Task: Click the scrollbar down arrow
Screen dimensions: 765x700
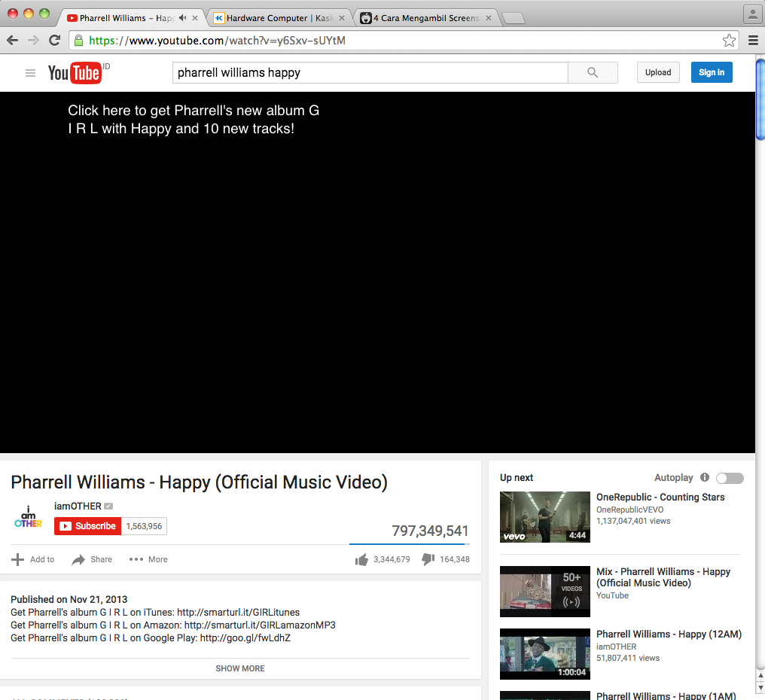Action: point(760,688)
